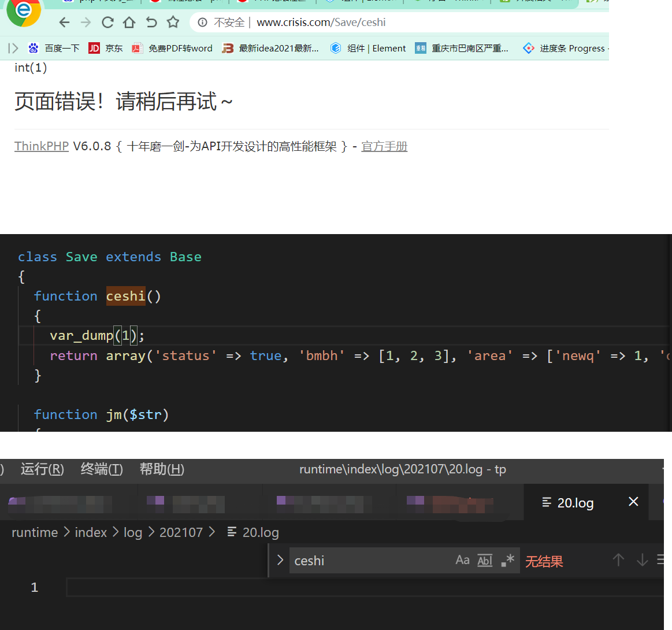672x630 pixels.
Task: Open the 官方手册 link
Action: click(384, 146)
